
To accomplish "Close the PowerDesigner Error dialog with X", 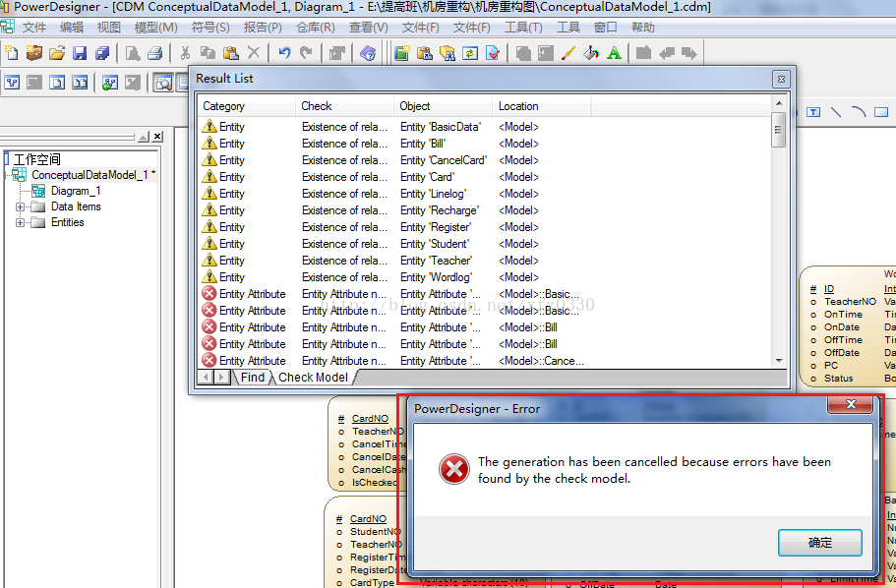I will point(851,404).
